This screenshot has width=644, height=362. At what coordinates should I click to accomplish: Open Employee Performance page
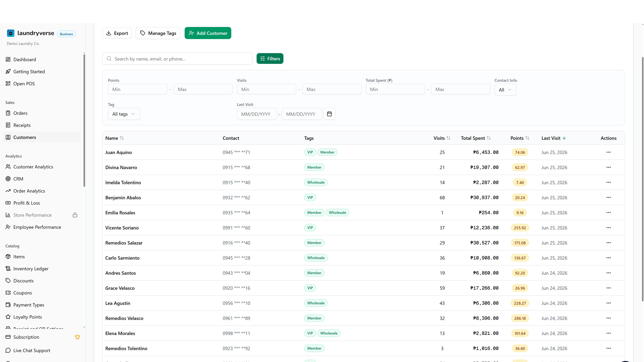click(x=41, y=227)
